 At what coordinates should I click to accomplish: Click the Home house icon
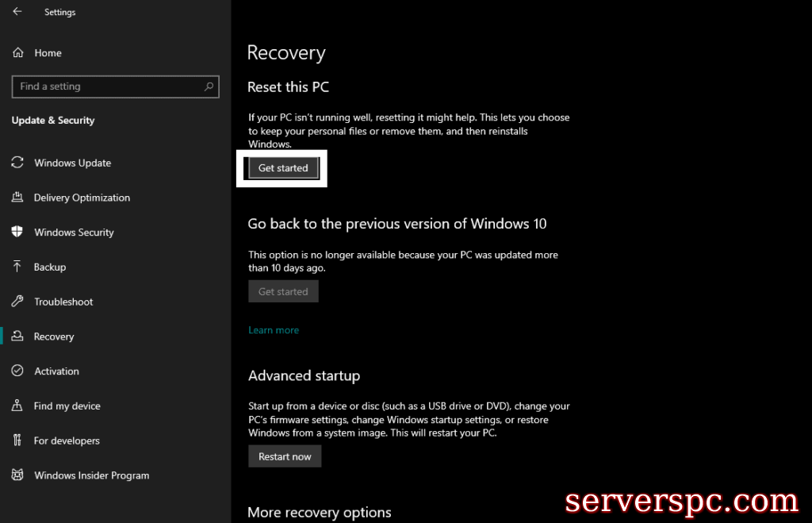[x=17, y=53]
